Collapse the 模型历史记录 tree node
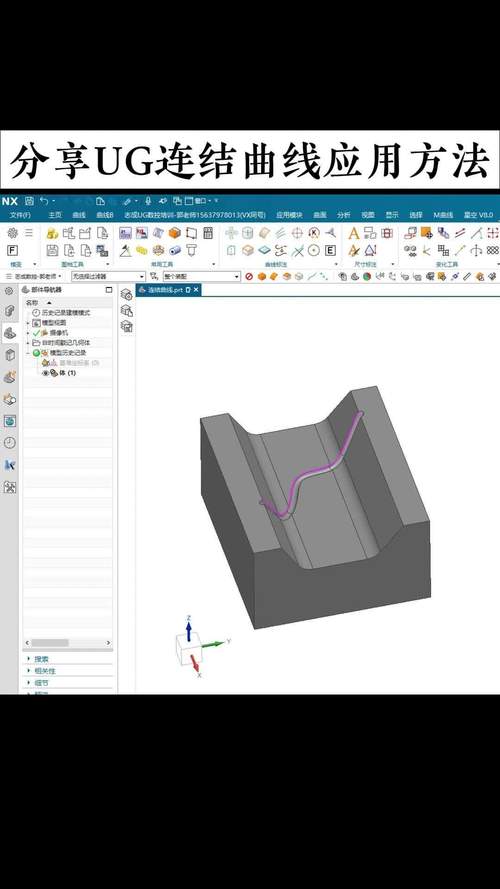The image size is (500, 889). pos(28,353)
